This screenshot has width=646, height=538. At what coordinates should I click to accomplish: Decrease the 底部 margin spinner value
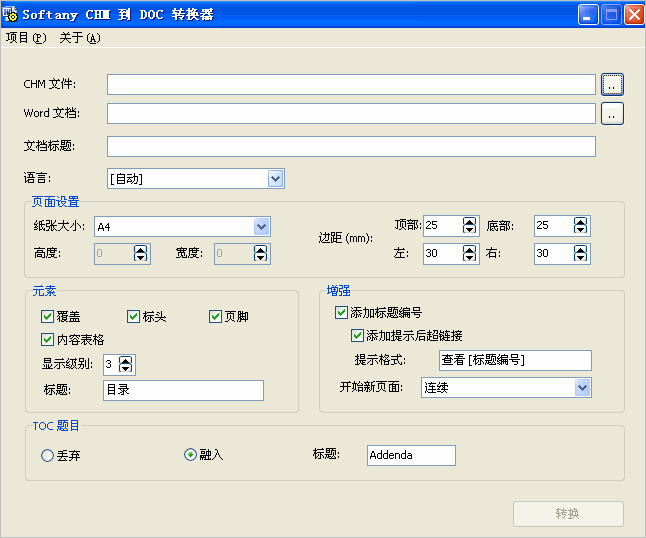pos(580,230)
